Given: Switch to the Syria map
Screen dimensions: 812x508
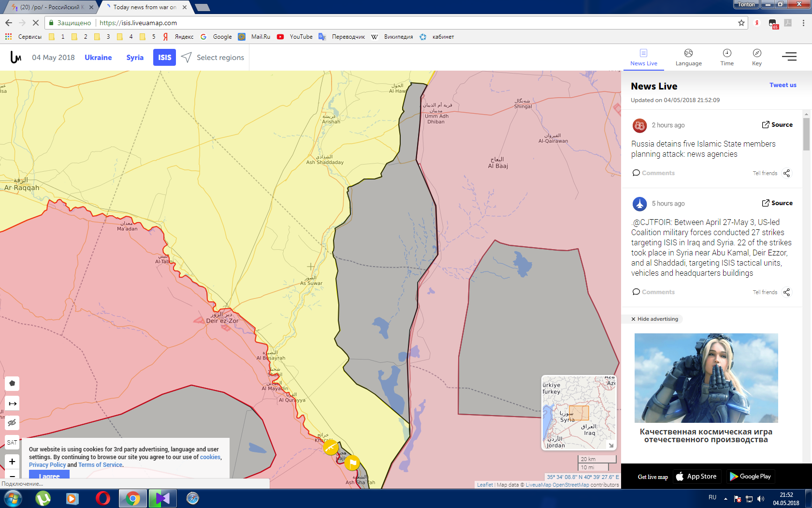Looking at the screenshot, I should pyautogui.click(x=135, y=58).
